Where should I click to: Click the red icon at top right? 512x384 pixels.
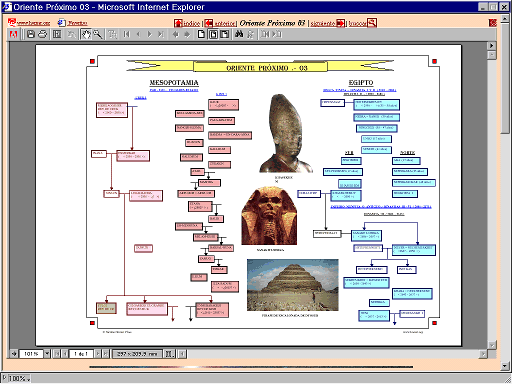point(493,23)
